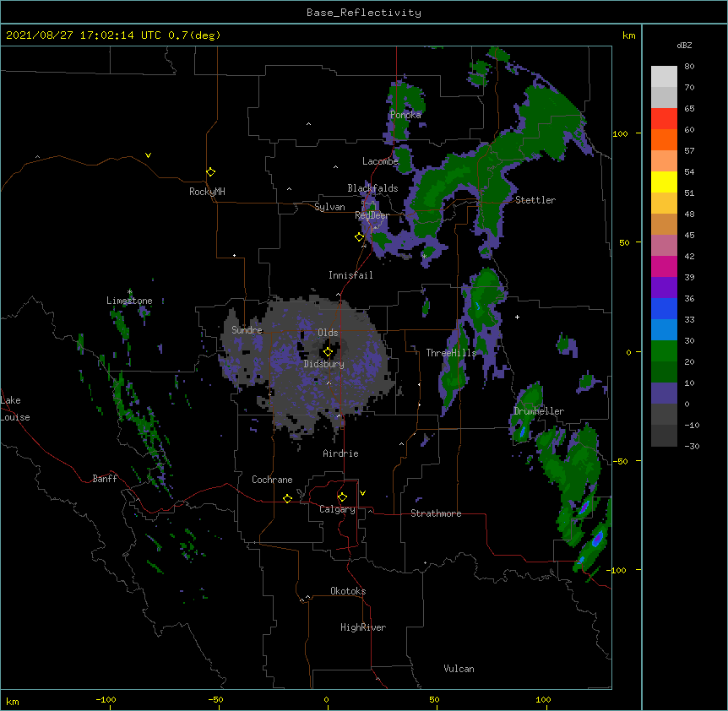Click the Innisfail city label
The image size is (728, 711).
350,275
